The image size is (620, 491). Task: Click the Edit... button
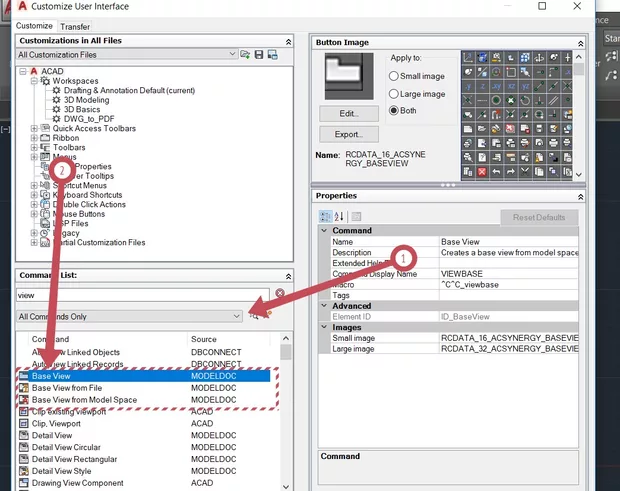pos(348,113)
